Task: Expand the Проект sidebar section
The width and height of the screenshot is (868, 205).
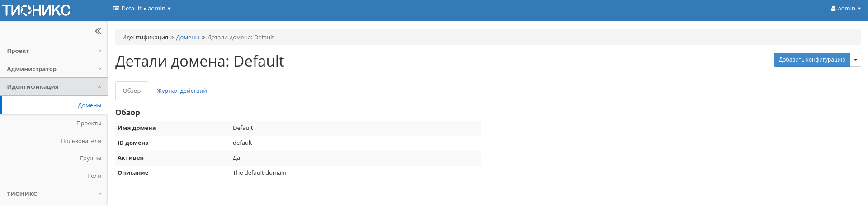Action: (54, 51)
